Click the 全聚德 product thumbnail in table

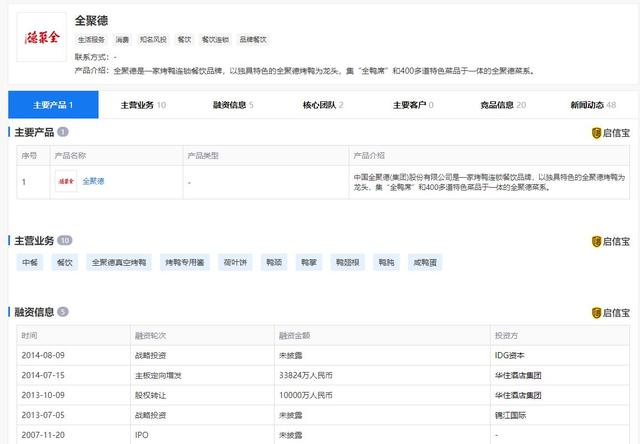point(66,181)
